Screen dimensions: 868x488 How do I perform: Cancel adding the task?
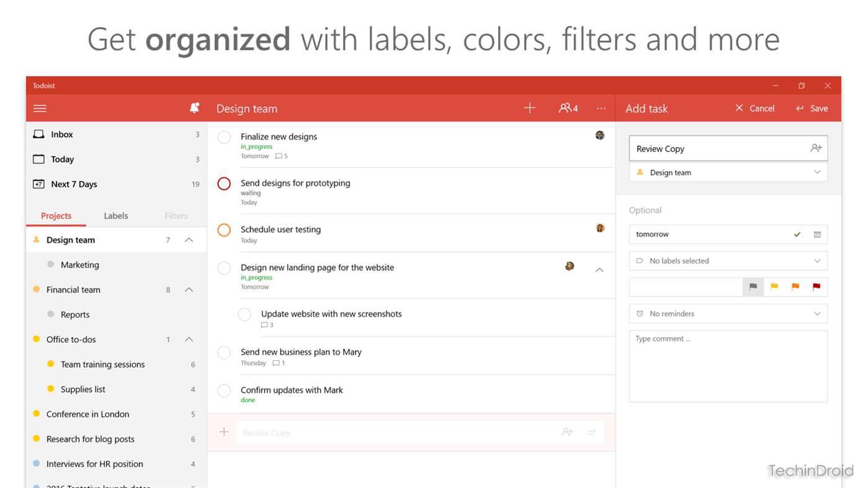(x=754, y=109)
